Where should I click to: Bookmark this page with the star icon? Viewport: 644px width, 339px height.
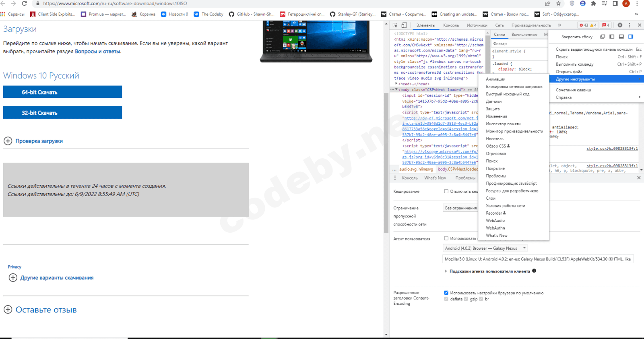(x=558, y=4)
